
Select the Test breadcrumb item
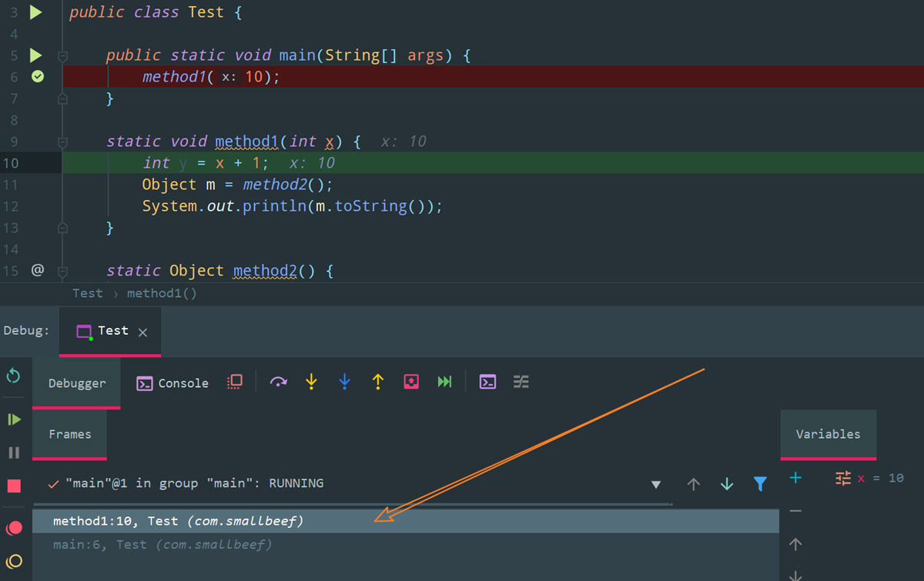(x=87, y=293)
